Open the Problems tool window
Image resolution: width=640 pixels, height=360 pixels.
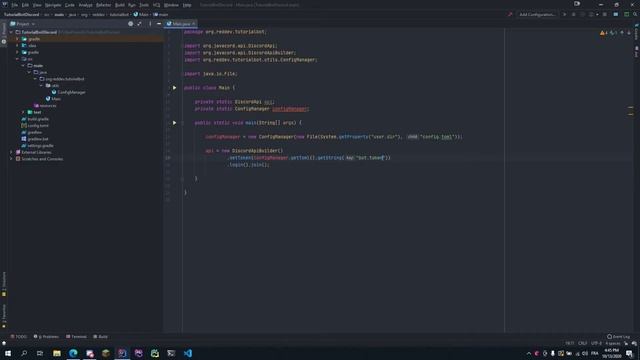tap(46, 337)
